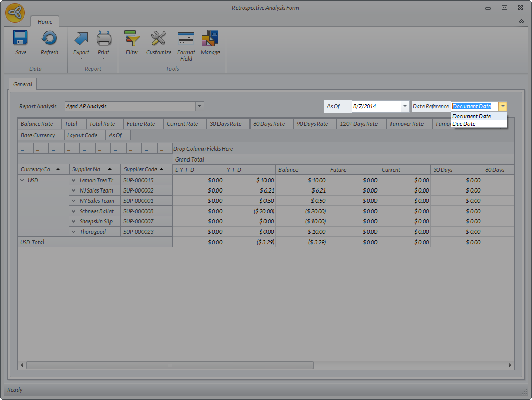Click the Balance Rate field button

tap(37, 124)
